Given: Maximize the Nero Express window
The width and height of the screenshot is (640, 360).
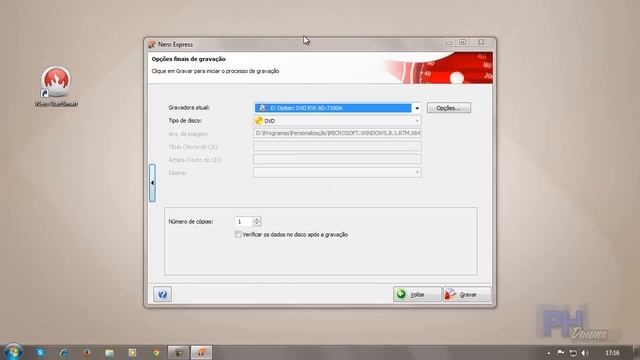Looking at the screenshot, I should click(462, 42).
